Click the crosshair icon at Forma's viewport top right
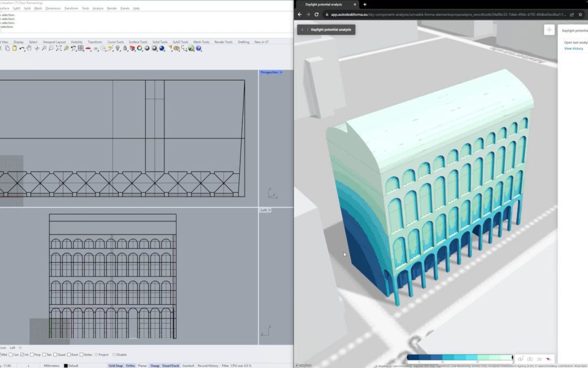 pos(549,29)
